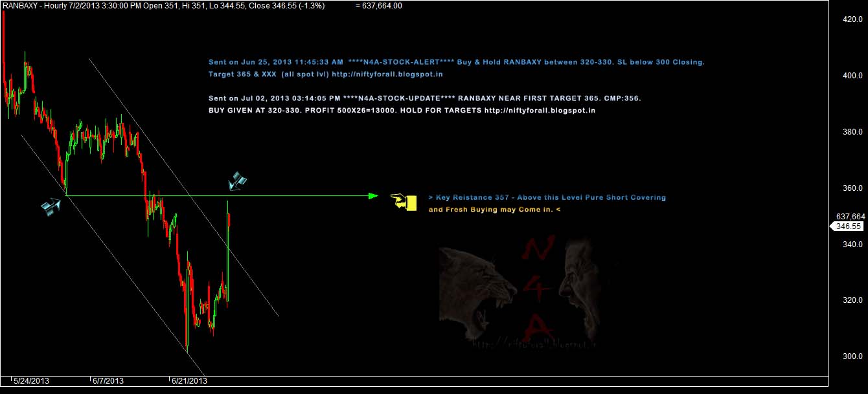Click the 6/7/2013 date axis label

pos(108,381)
